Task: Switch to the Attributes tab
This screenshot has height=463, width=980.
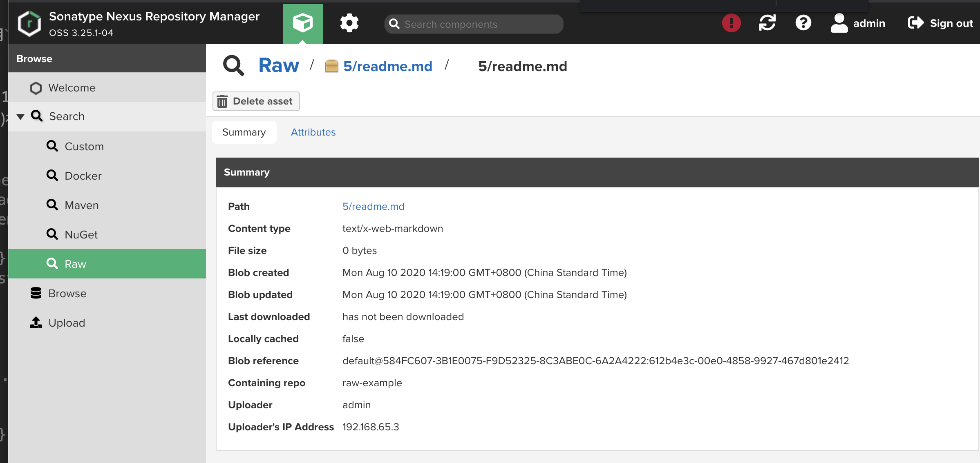Action: (x=313, y=132)
